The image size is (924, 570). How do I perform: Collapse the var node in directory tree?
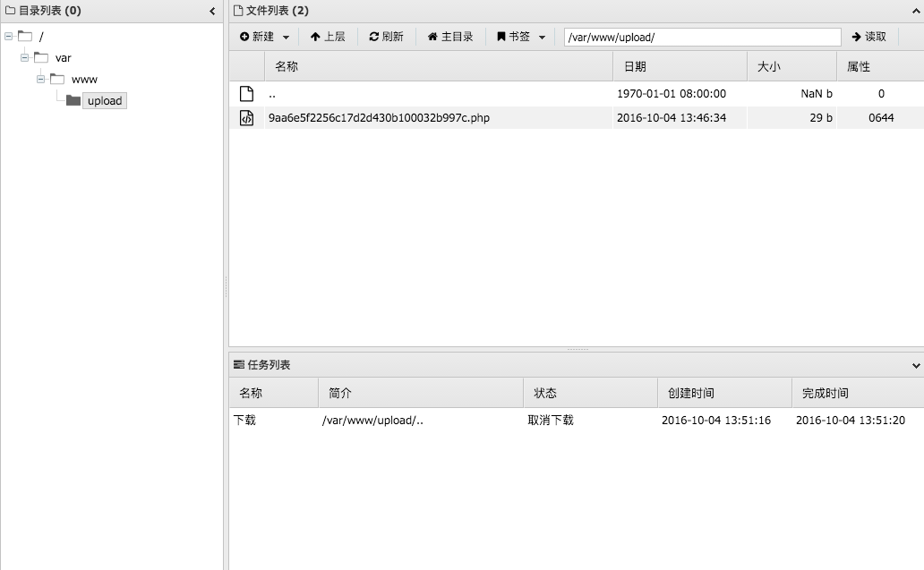point(25,57)
